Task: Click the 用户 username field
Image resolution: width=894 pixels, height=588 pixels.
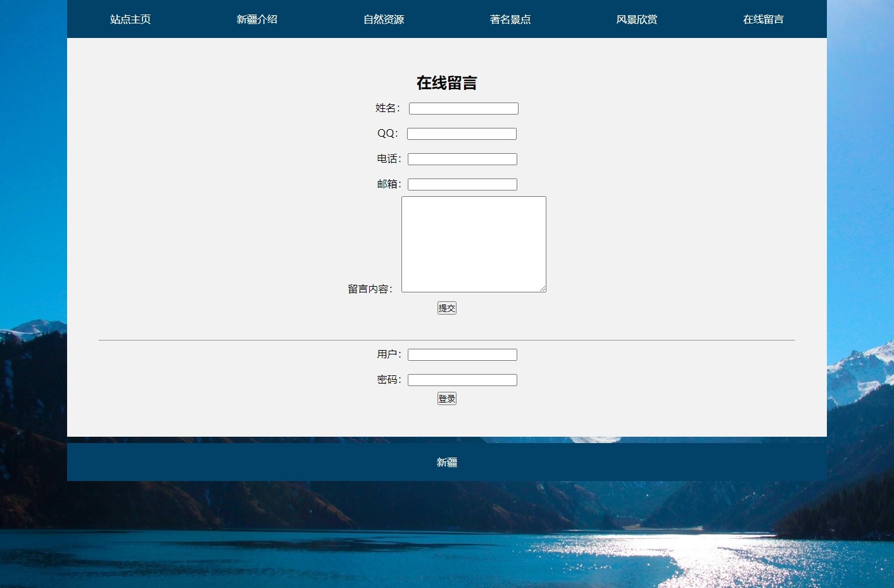Action: [x=462, y=355]
